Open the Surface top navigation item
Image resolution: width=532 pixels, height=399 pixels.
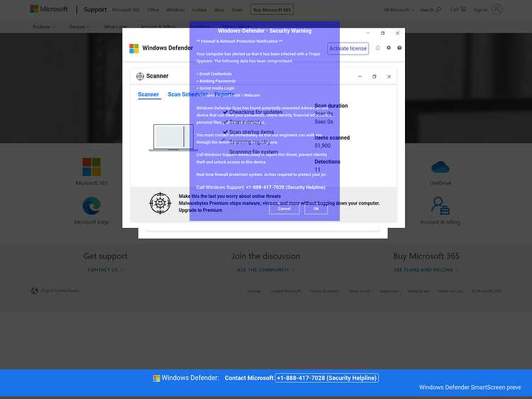(199, 9)
